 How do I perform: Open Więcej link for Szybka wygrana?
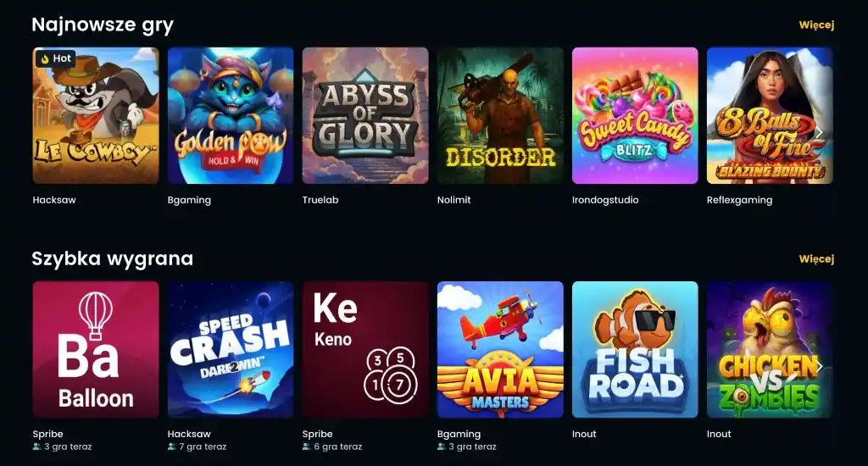pyautogui.click(x=816, y=259)
